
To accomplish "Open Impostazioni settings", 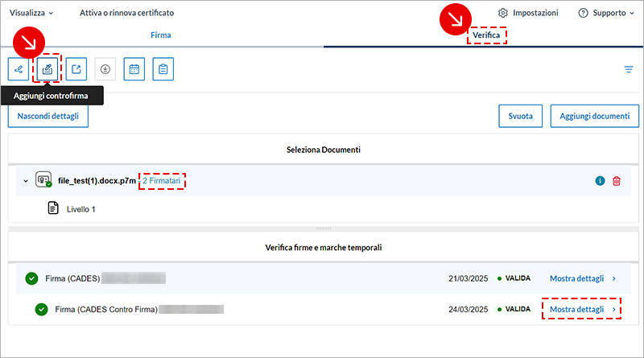I will [528, 13].
